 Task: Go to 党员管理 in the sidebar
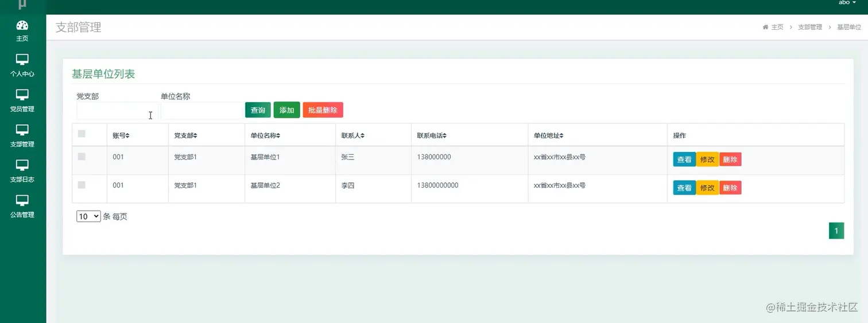point(22,100)
